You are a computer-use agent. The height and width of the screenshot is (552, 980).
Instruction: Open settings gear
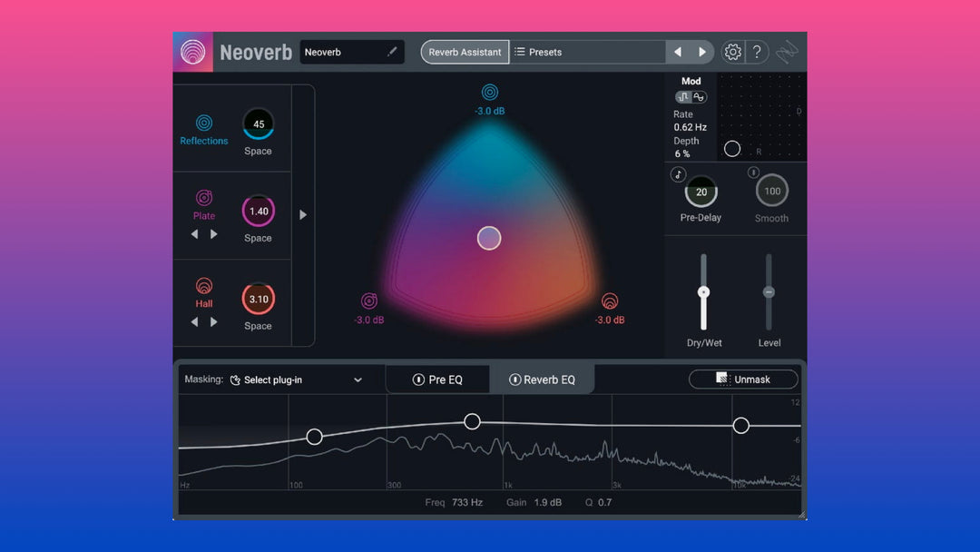(x=732, y=52)
